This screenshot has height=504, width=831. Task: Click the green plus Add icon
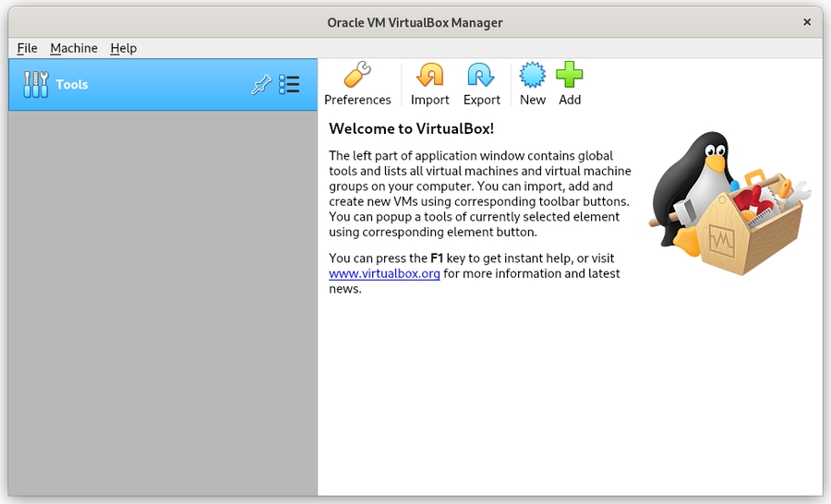pyautogui.click(x=570, y=76)
